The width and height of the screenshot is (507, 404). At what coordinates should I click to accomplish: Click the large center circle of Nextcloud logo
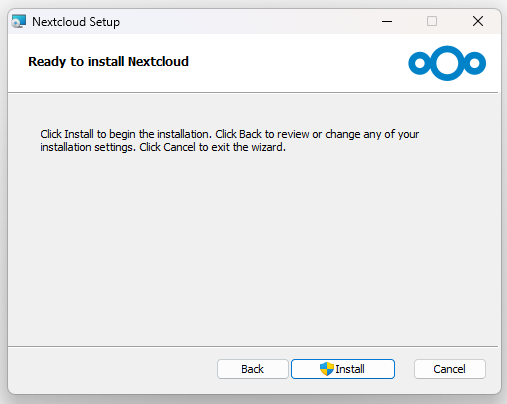(x=447, y=63)
